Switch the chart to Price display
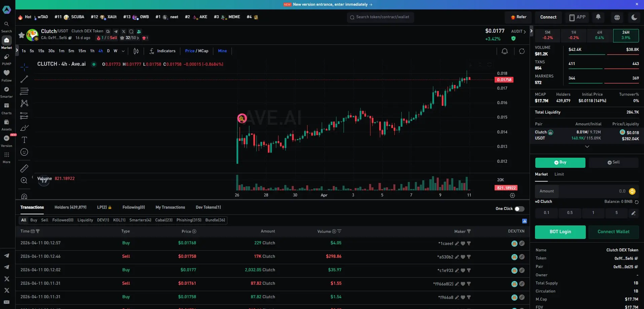The width and height of the screenshot is (644, 309). pos(190,51)
